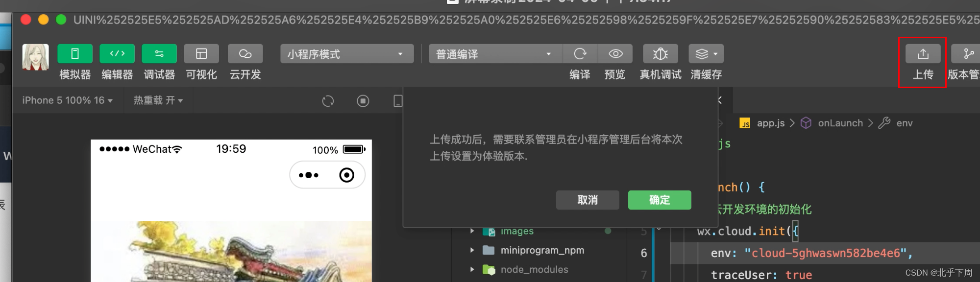Image resolution: width=980 pixels, height=282 pixels.
Task: Click the phone device frame icon
Action: point(398,101)
